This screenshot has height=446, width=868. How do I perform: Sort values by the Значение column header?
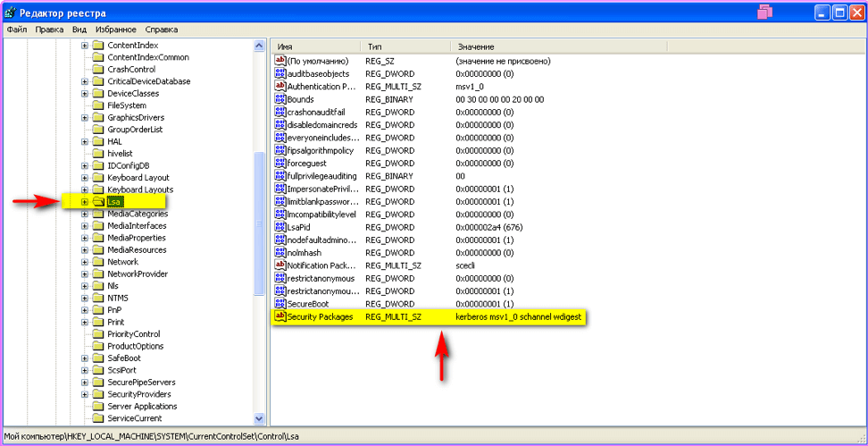559,47
